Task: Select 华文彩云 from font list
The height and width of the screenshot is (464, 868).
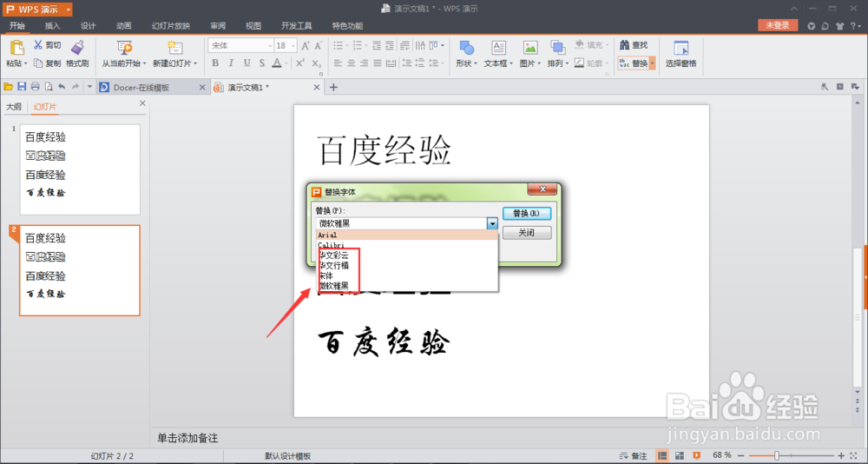Action: (x=407, y=255)
